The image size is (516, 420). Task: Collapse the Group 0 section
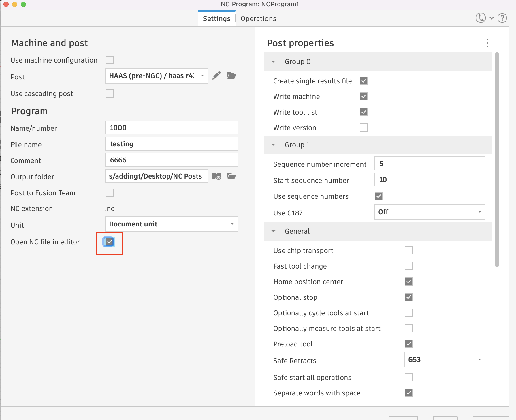coord(273,62)
